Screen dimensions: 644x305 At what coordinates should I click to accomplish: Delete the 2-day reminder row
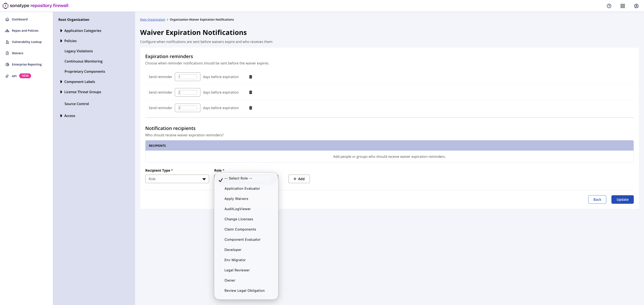[250, 92]
